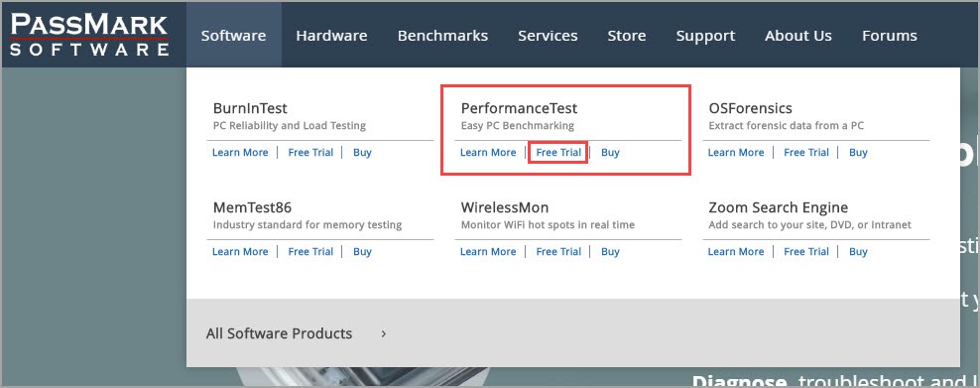Click Buy under WirelessMon
The height and width of the screenshot is (388, 980).
pyautogui.click(x=611, y=252)
